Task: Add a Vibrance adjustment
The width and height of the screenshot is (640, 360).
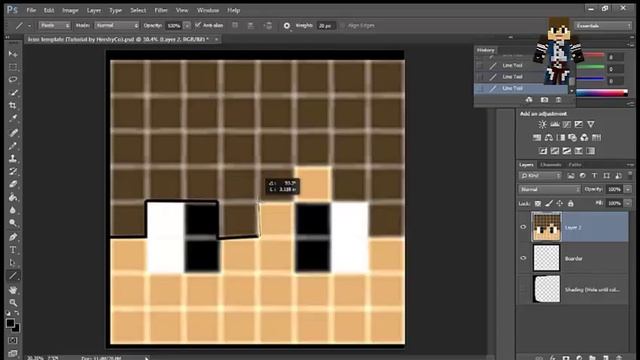Action: point(591,124)
